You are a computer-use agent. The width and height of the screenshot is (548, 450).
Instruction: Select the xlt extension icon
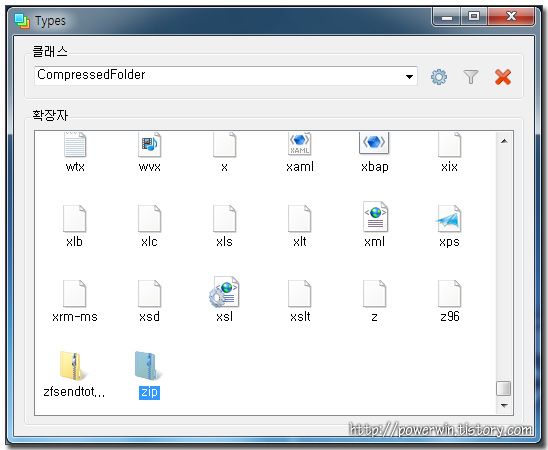(x=300, y=219)
